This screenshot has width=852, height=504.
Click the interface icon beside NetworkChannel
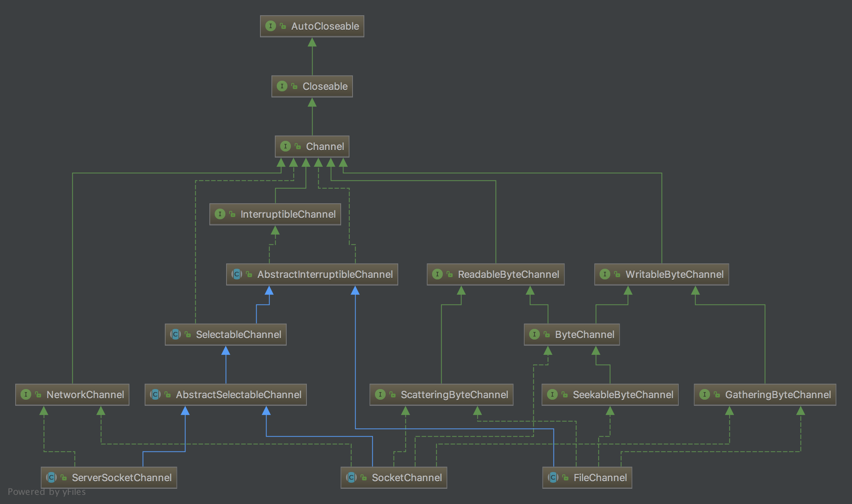pos(26,394)
